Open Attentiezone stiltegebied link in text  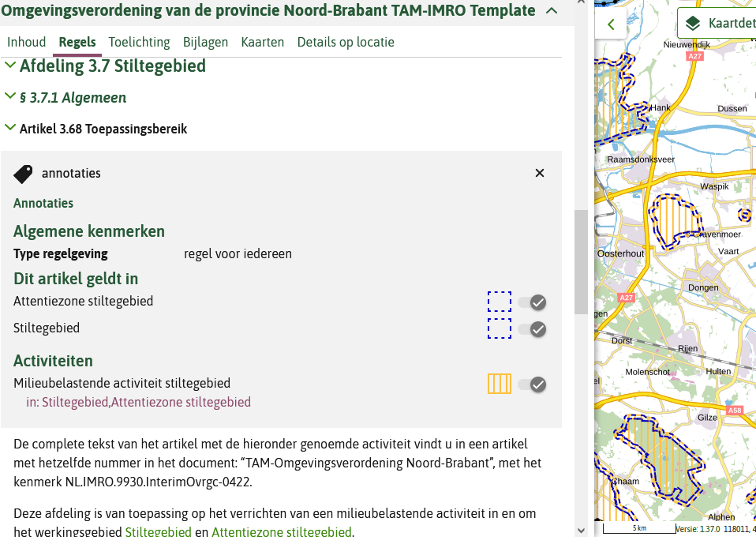[x=282, y=532]
